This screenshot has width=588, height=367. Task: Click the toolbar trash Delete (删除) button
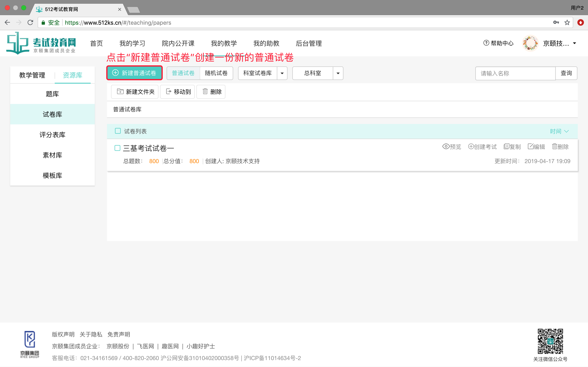[x=211, y=92]
